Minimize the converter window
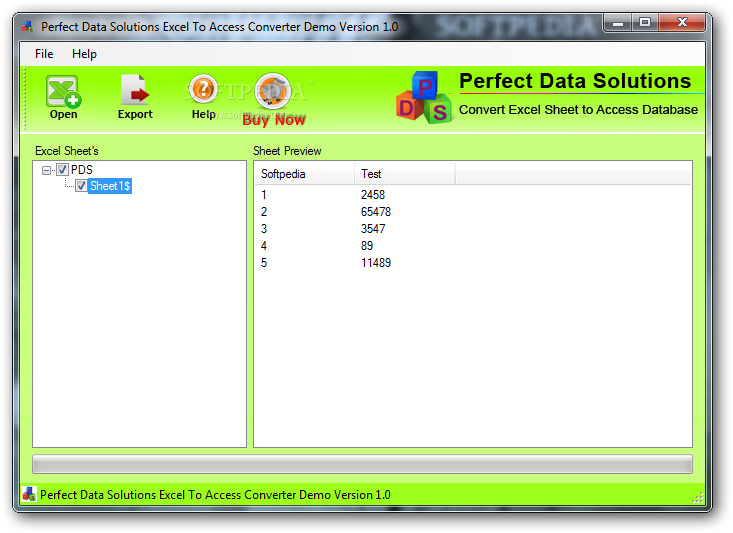 tap(618, 22)
